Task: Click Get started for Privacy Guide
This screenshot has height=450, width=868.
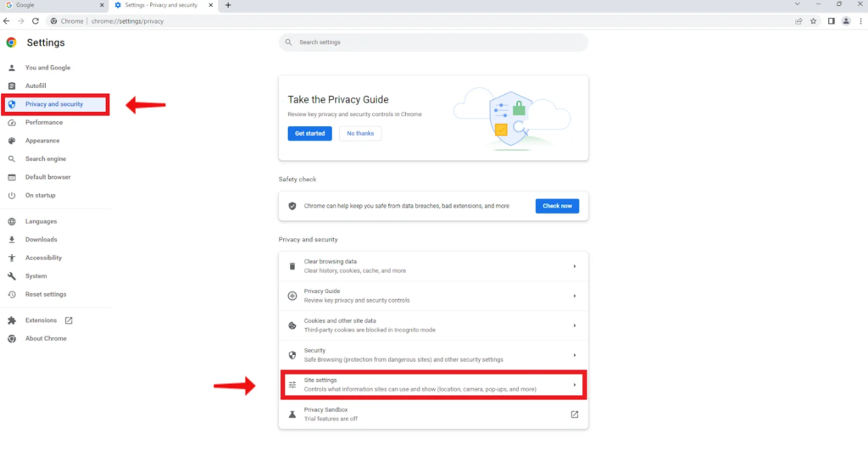Action: (x=309, y=133)
